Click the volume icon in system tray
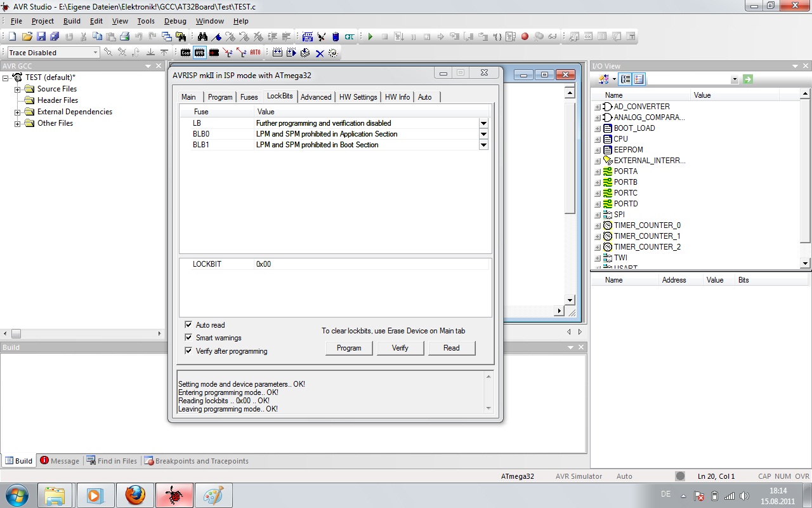 744,496
